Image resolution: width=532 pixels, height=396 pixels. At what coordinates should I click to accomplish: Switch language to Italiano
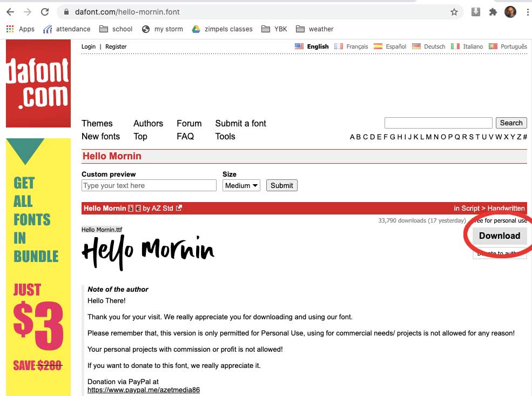[x=467, y=46]
